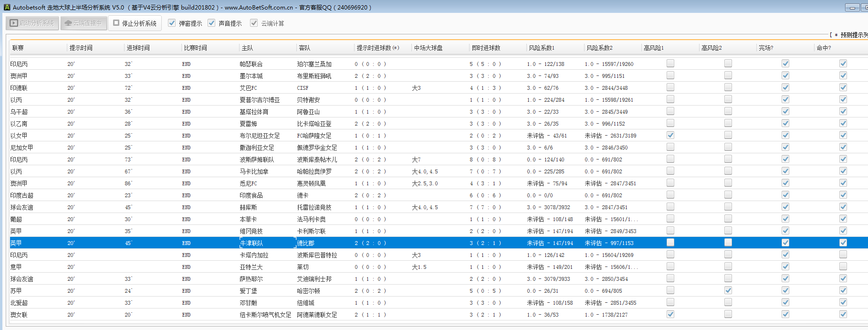Select the 纽卡斯尔喷气机女足 home team cell
Screen dimensions: 868x330
265,315
